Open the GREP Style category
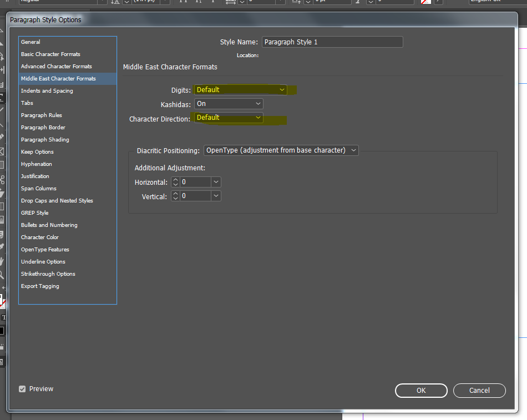This screenshot has width=527, height=420. pyautogui.click(x=68, y=213)
